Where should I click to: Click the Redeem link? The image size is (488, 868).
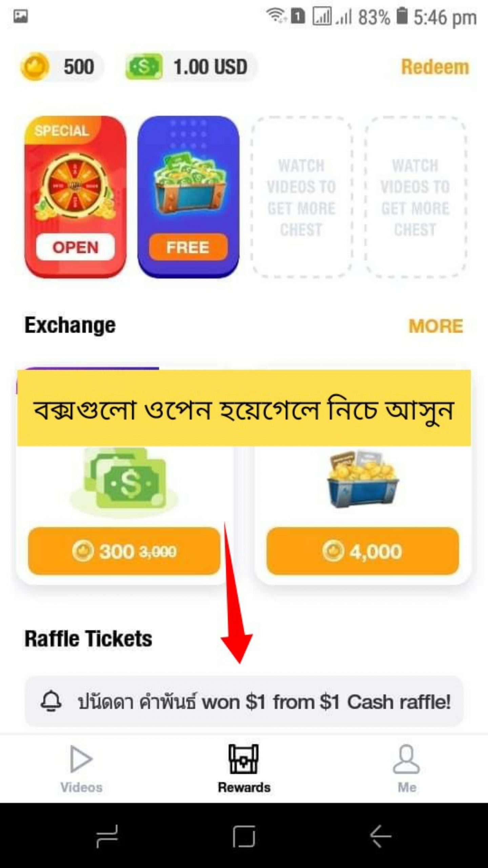click(435, 67)
